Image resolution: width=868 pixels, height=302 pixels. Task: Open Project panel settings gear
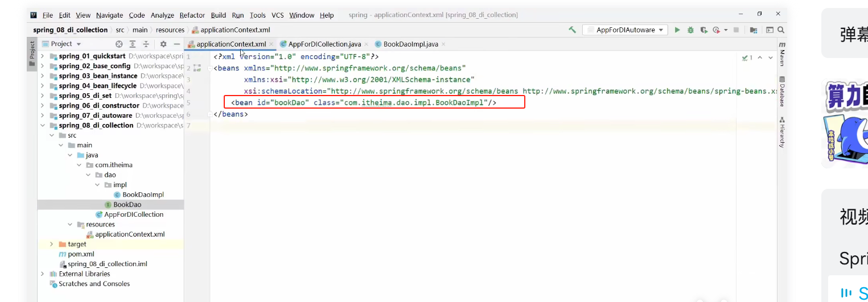click(x=163, y=44)
